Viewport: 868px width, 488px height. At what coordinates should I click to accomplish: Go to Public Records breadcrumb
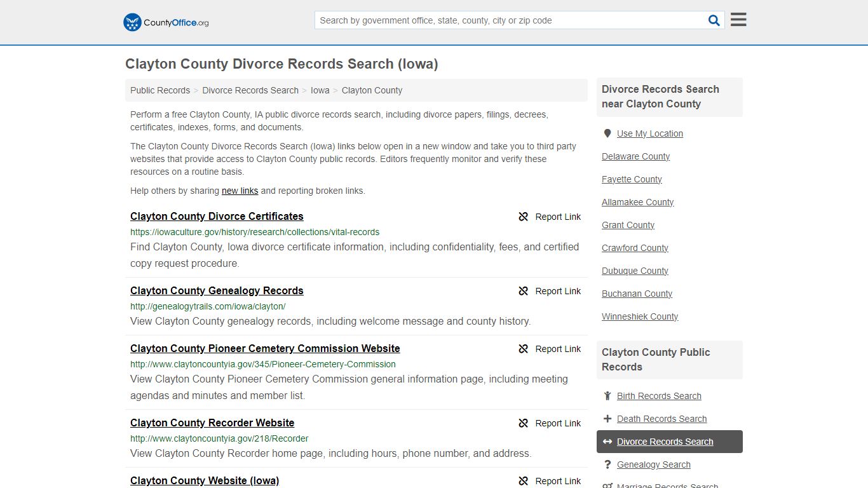click(x=160, y=90)
